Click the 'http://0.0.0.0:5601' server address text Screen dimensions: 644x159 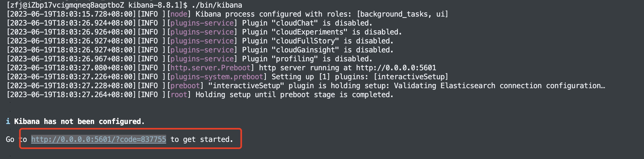click(396, 68)
